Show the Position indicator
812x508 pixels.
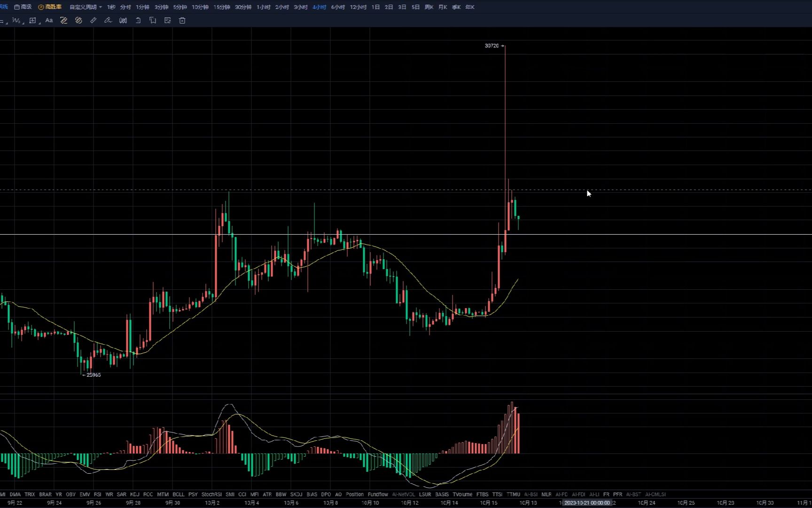coord(355,494)
